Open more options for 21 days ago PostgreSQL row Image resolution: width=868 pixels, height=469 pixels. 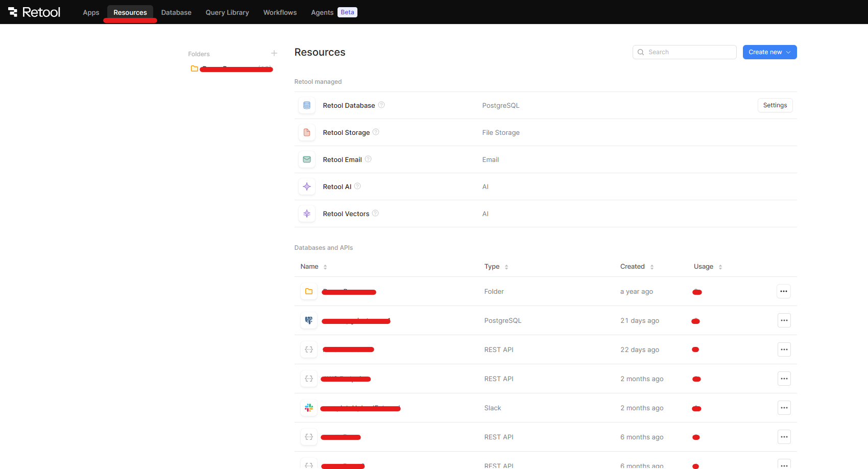coord(784,320)
